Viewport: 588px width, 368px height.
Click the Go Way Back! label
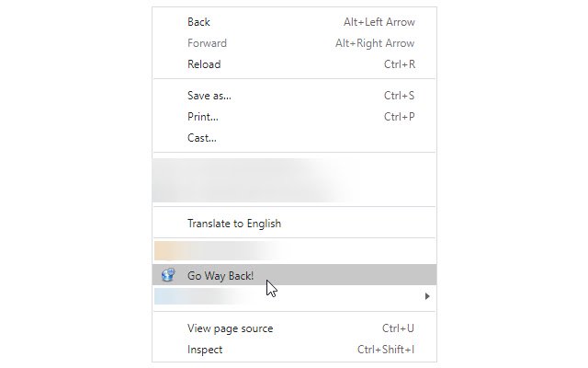(220, 276)
